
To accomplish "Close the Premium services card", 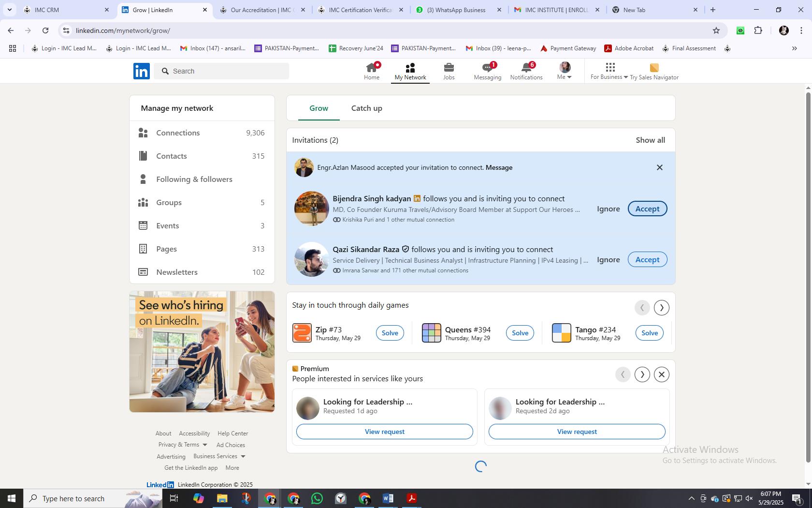I will pyautogui.click(x=661, y=374).
